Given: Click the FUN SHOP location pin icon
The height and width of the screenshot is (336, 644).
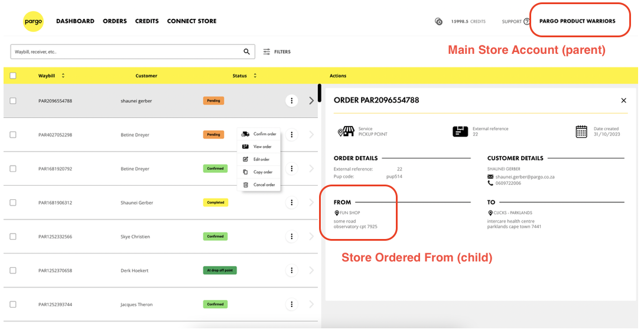Looking at the screenshot, I should point(337,213).
